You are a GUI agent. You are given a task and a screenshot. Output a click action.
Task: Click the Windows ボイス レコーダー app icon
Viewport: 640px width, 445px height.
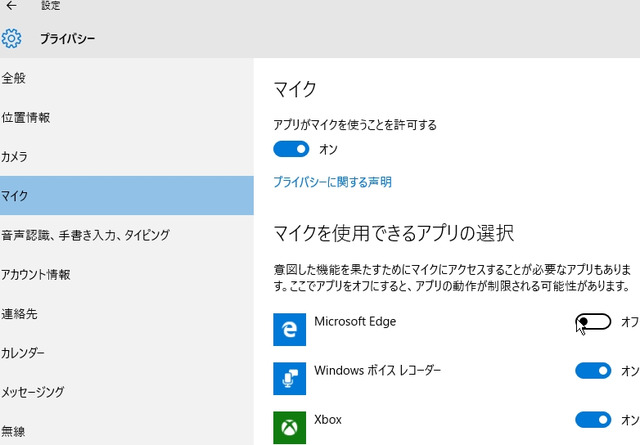pyautogui.click(x=289, y=378)
